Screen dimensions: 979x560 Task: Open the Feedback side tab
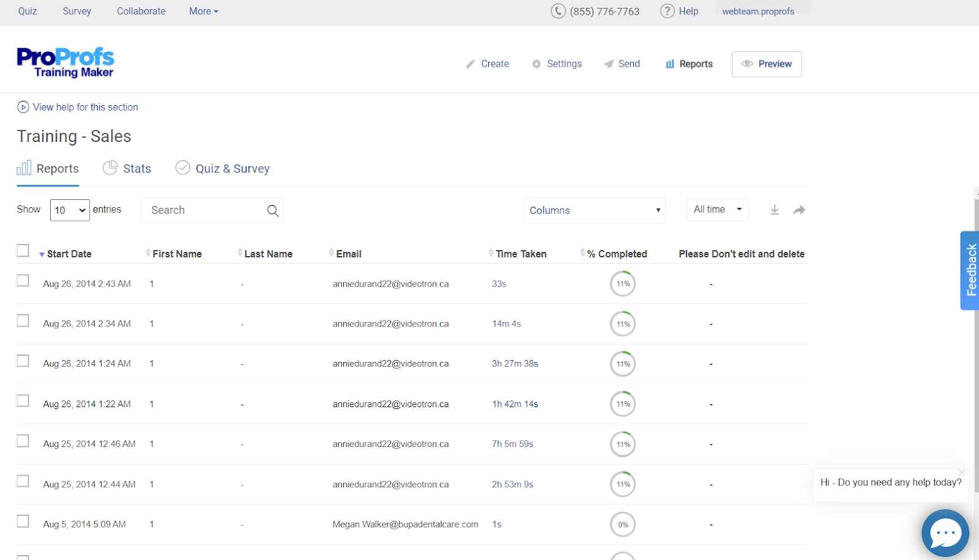coord(970,270)
